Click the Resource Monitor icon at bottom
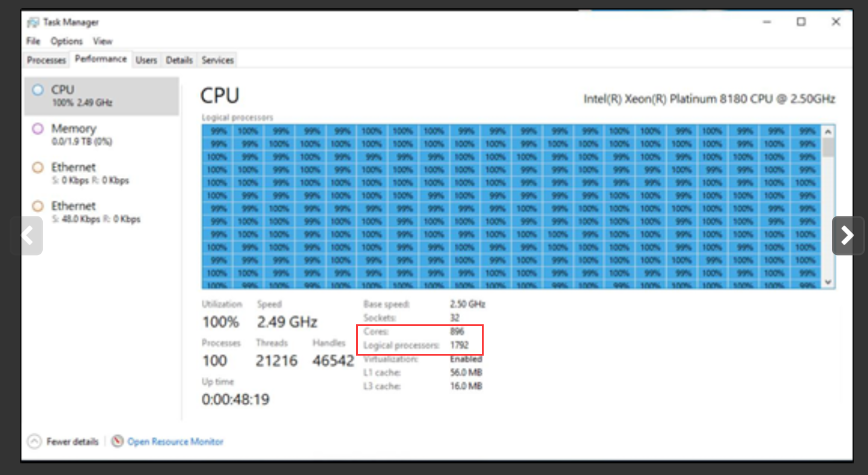The width and height of the screenshot is (868, 475). coord(118,441)
